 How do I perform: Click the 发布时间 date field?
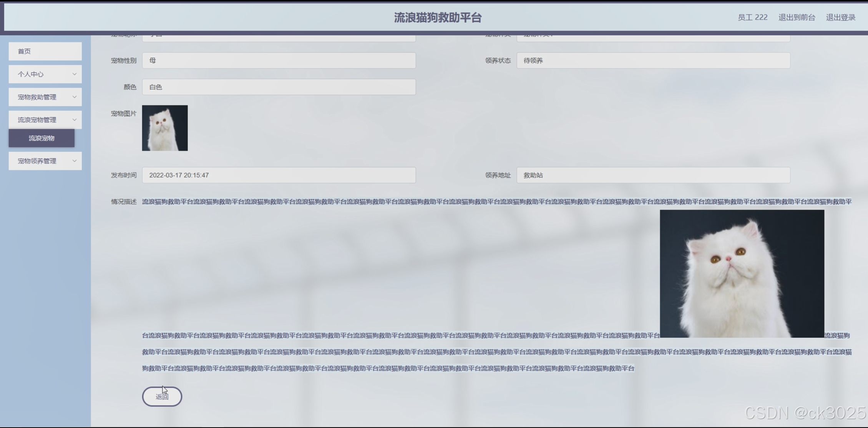pos(279,175)
